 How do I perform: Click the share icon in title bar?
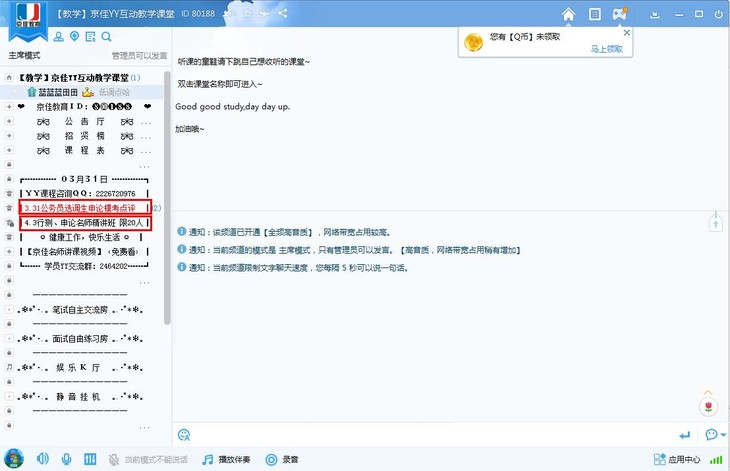283,13
